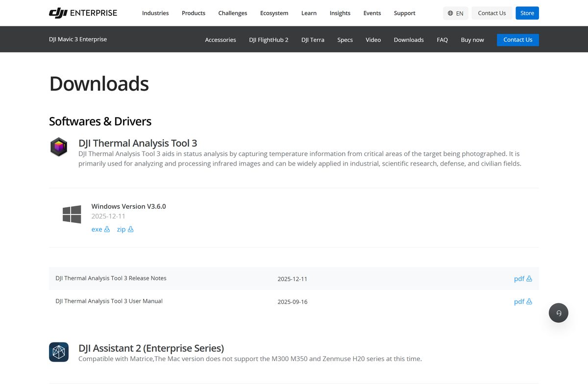Go to the Downloads tab
This screenshot has width=588, height=388.
[409, 40]
